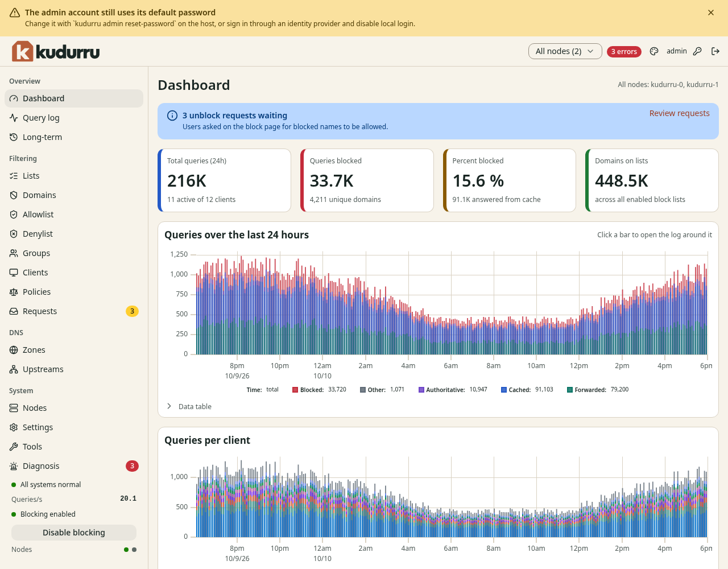Click the Tools wrench icon

tap(14, 447)
